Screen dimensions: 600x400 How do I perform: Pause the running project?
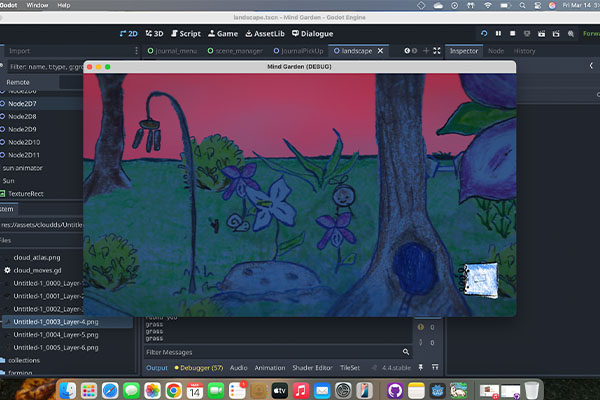498,34
